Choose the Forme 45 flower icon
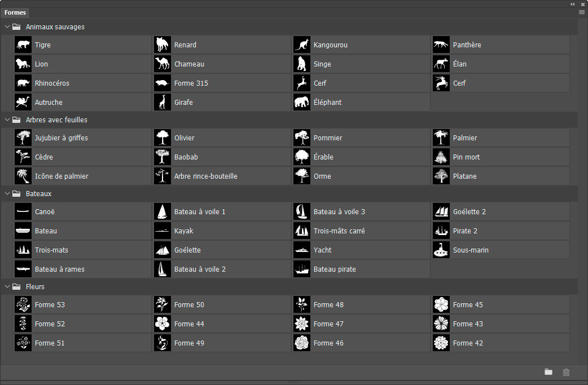Screen dimensions: 588x385 [441, 305]
